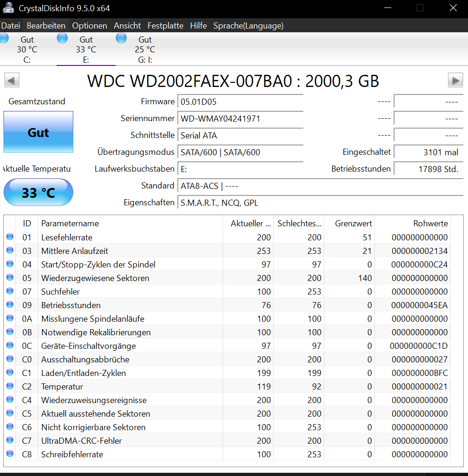The height and width of the screenshot is (476, 468).
Task: Click raw value 000000000C1D
Action: pos(419,346)
